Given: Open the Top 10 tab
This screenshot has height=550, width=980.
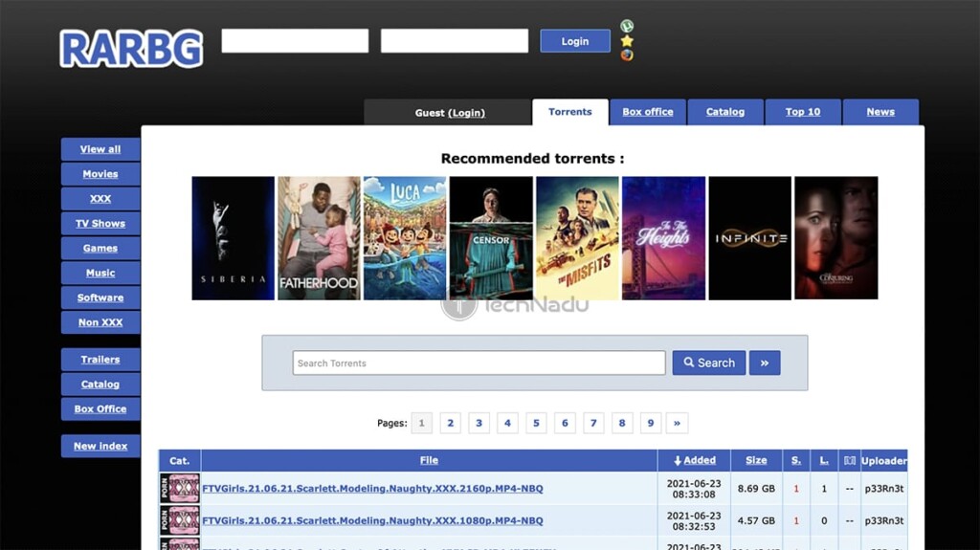Looking at the screenshot, I should (803, 112).
